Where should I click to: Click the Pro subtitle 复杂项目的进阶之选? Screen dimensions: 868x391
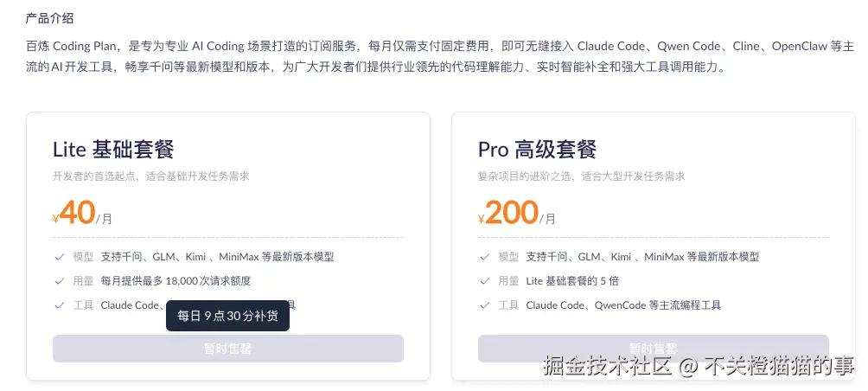tap(581, 176)
